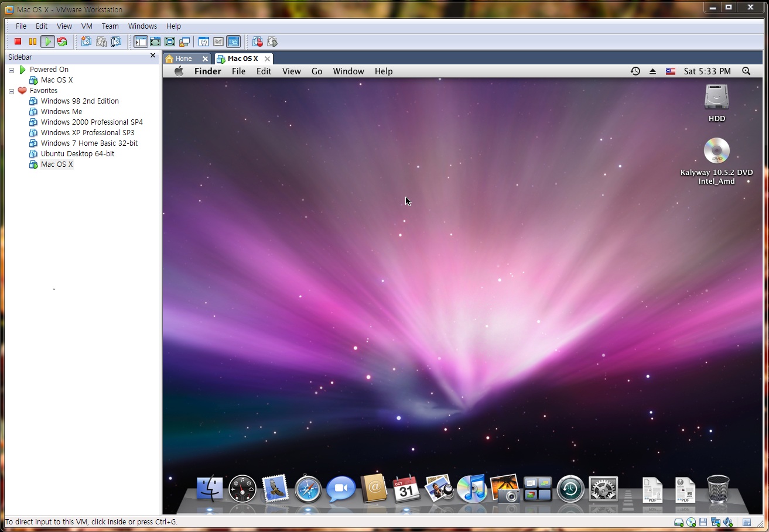Screen dimensions: 769x532
Task: Open the VMware View menu
Action: 64,26
